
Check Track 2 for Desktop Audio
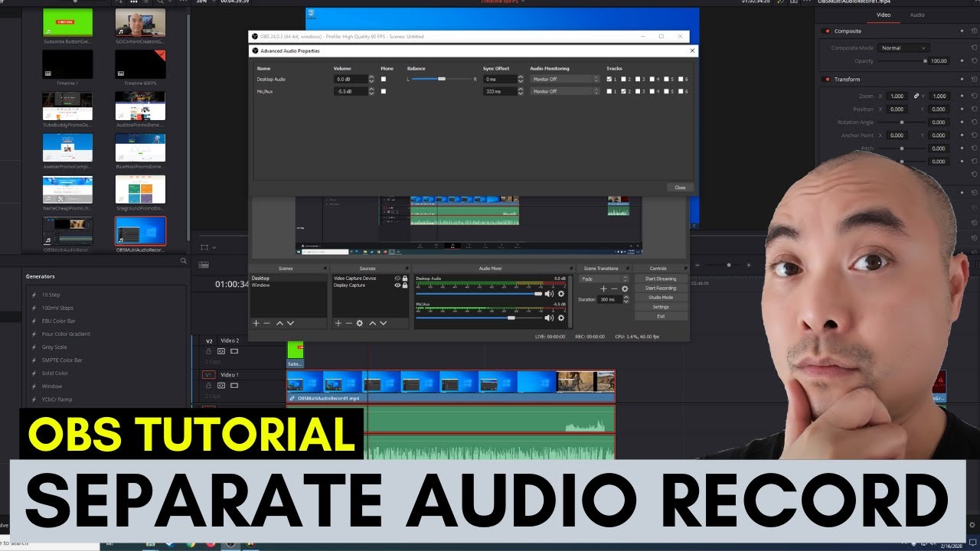(x=623, y=79)
